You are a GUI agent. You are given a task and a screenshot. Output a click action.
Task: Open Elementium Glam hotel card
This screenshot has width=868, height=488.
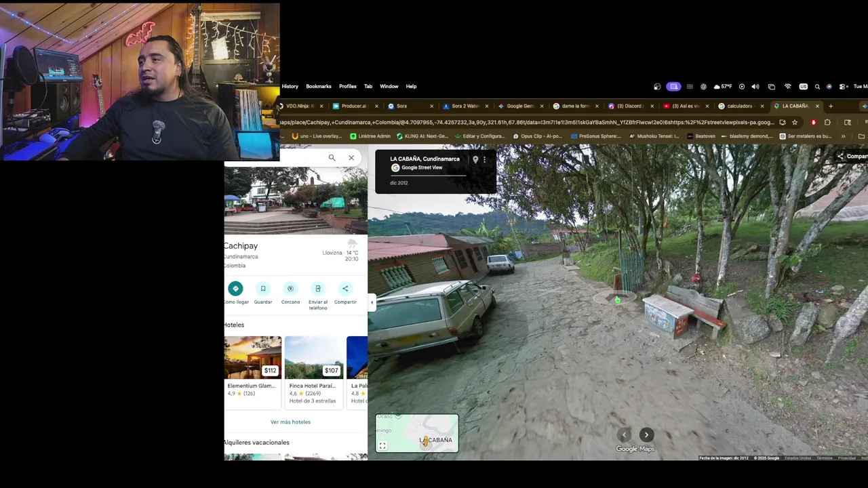[253, 373]
